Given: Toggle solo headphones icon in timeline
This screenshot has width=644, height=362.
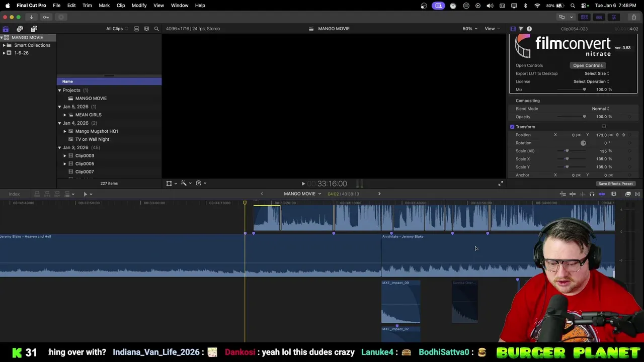Looking at the screenshot, I should pyautogui.click(x=592, y=194).
